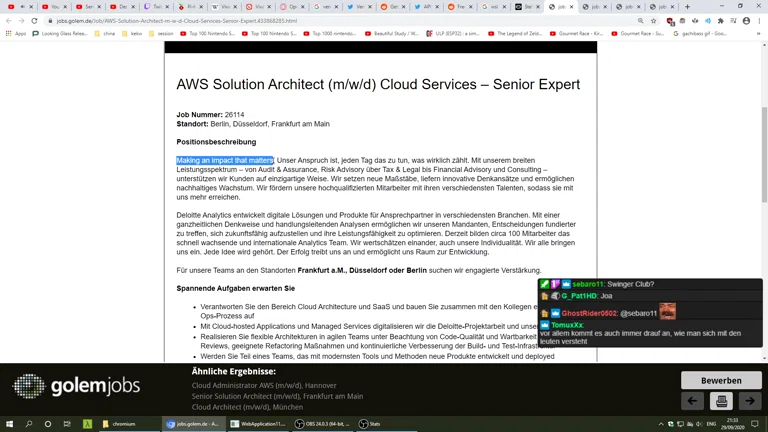
Task: Go to next job with right arrow
Action: coord(750,401)
